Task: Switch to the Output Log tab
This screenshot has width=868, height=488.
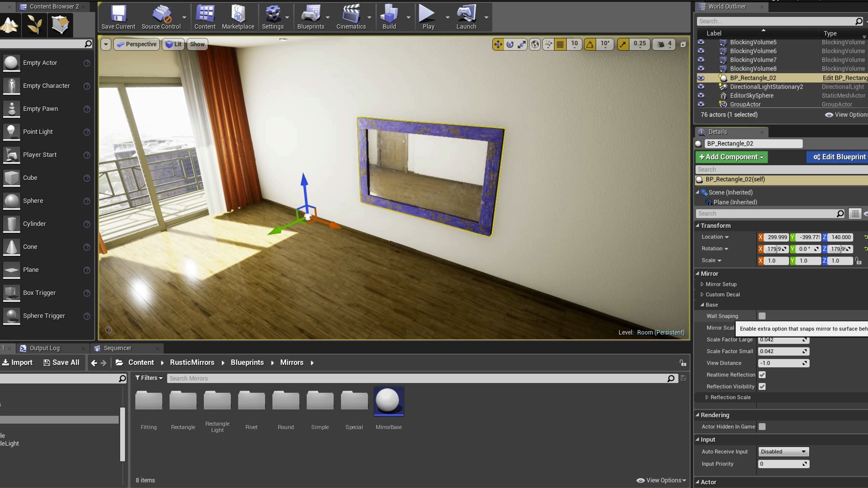Action: coord(44,348)
